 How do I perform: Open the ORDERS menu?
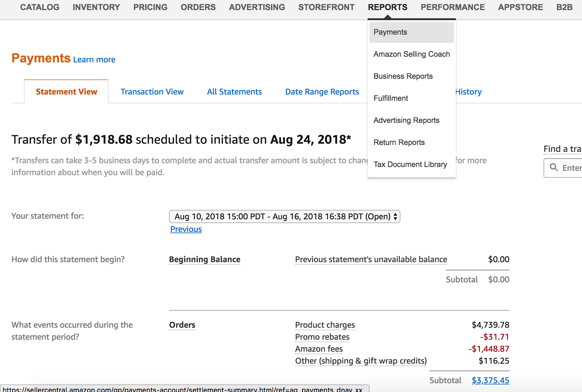(198, 7)
